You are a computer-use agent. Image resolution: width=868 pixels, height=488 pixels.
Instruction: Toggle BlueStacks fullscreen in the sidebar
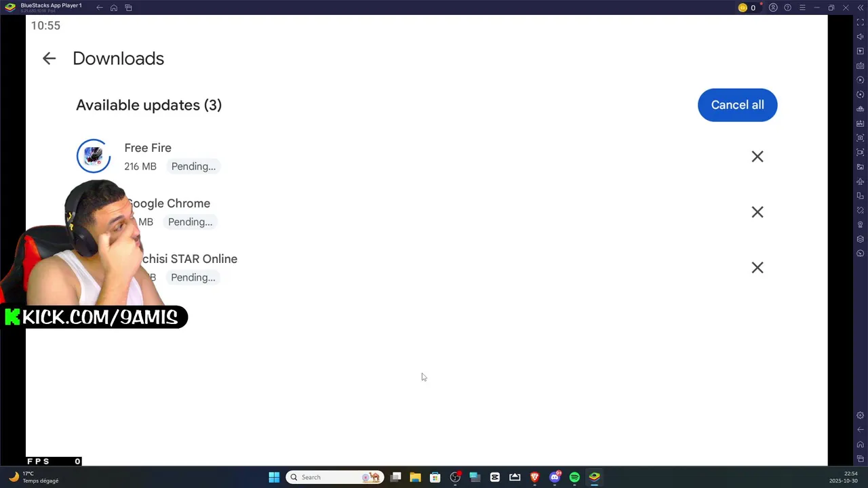[861, 22]
